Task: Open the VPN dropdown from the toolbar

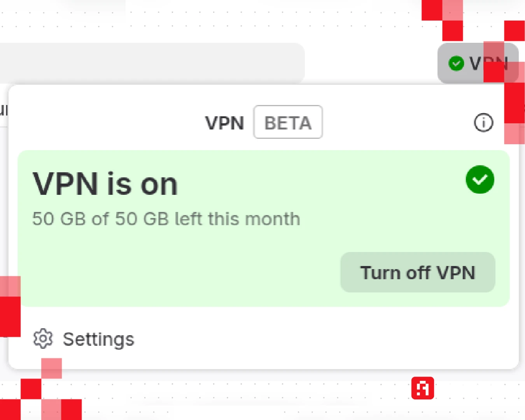Action: click(478, 63)
